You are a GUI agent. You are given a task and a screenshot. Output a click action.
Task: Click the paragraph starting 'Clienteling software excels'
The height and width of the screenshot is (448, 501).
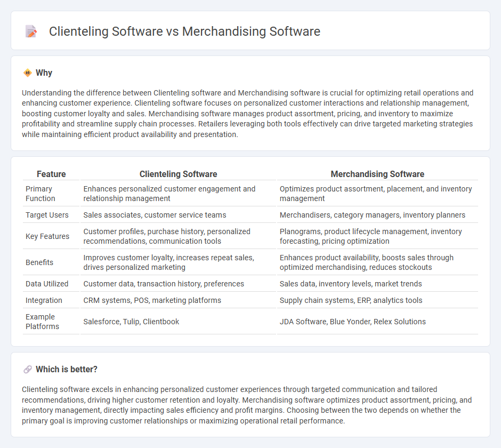[x=247, y=405]
